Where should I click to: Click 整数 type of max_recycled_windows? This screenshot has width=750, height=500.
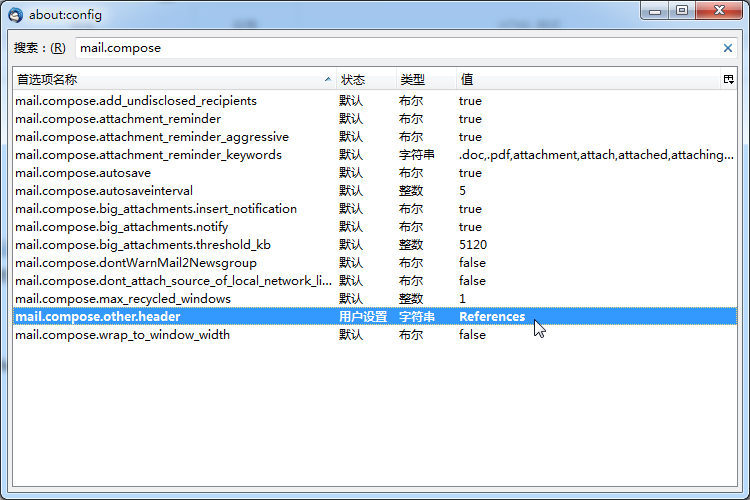(411, 299)
